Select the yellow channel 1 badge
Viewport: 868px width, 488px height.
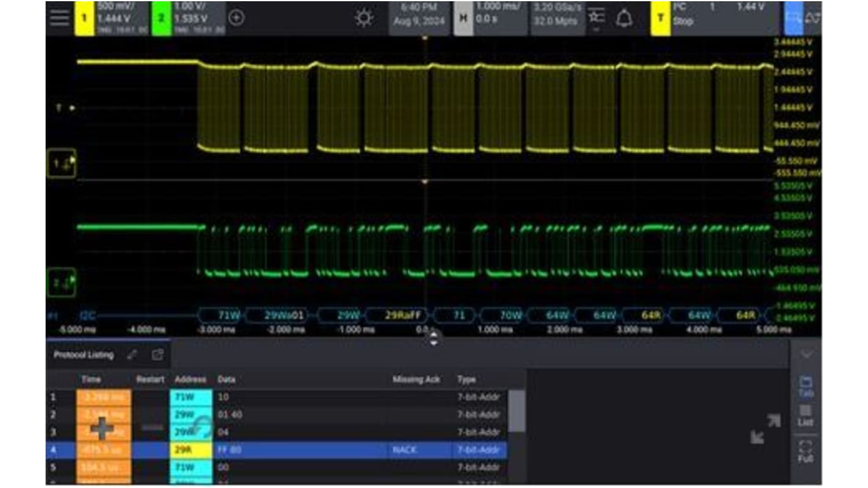[84, 18]
